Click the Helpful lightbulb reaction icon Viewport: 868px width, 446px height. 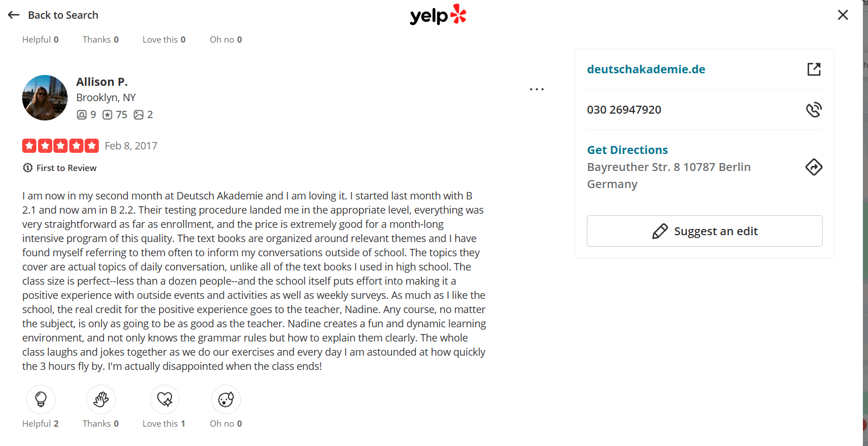coord(41,399)
